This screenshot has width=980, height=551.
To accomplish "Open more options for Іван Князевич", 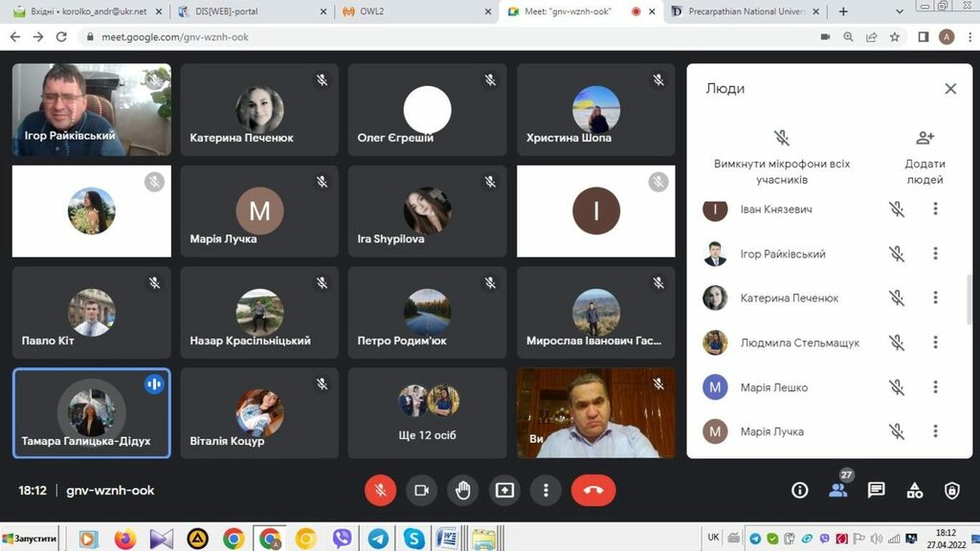I will tap(935, 209).
